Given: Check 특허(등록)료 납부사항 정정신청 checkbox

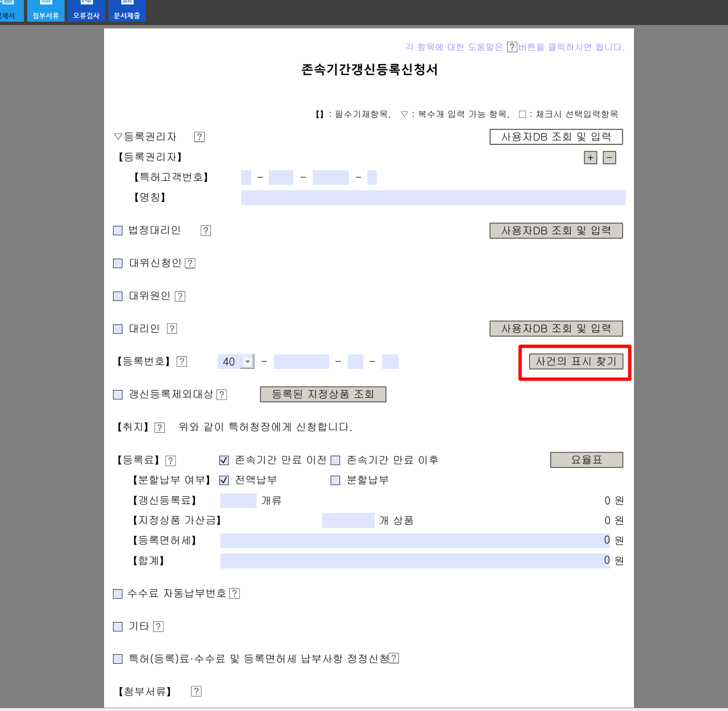Looking at the screenshot, I should coord(118,659).
